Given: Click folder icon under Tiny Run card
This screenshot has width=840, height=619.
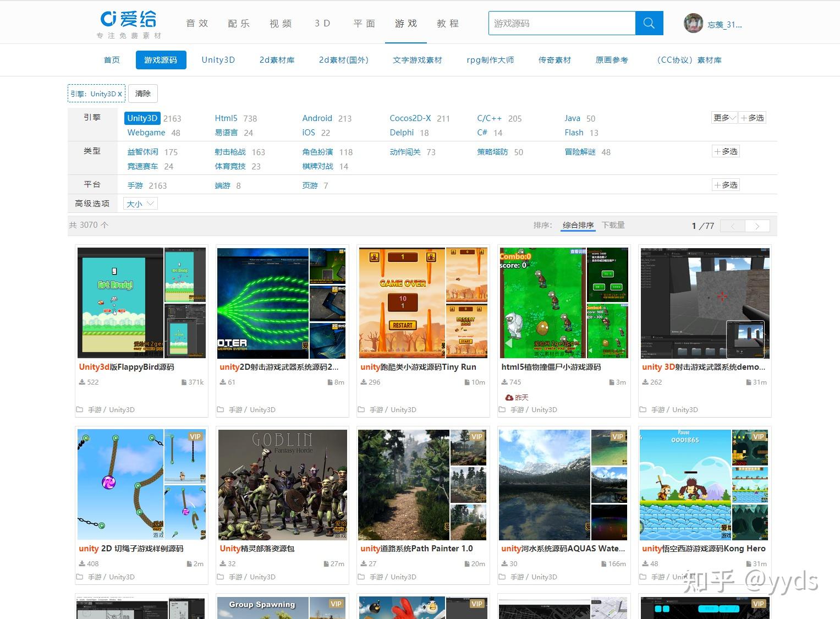Looking at the screenshot, I should pos(361,409).
